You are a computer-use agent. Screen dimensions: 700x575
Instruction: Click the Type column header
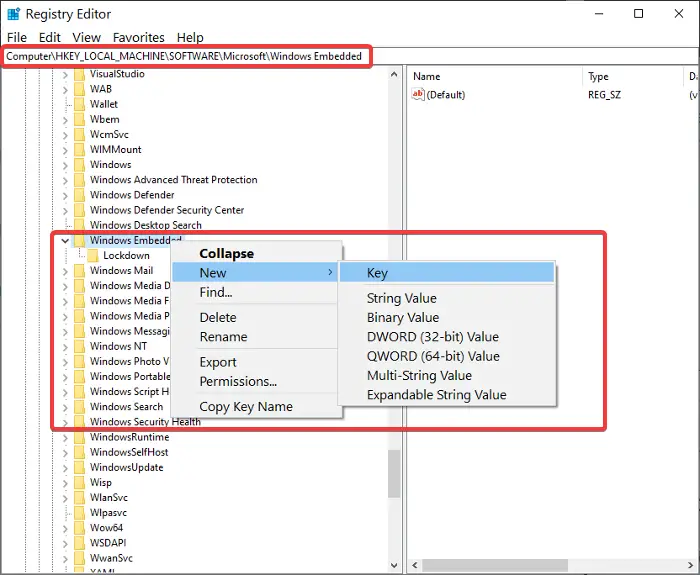pyautogui.click(x=633, y=77)
